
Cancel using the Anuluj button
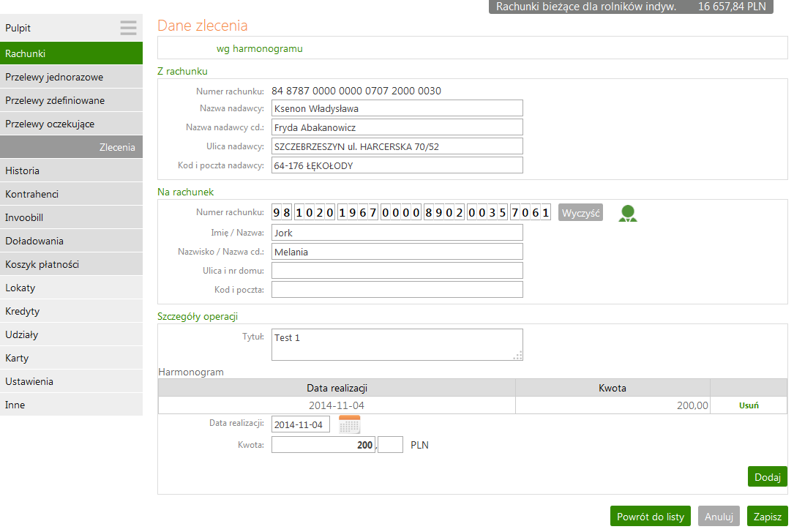tap(719, 517)
